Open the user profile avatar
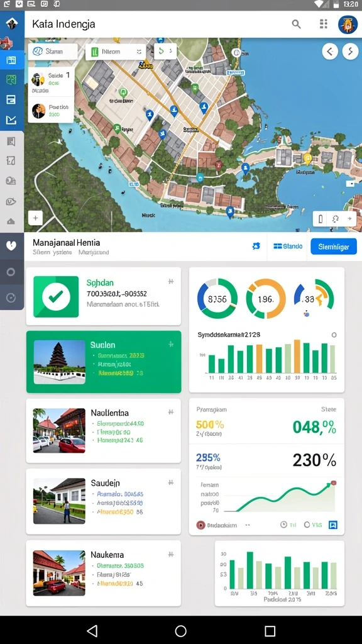 coord(348,25)
